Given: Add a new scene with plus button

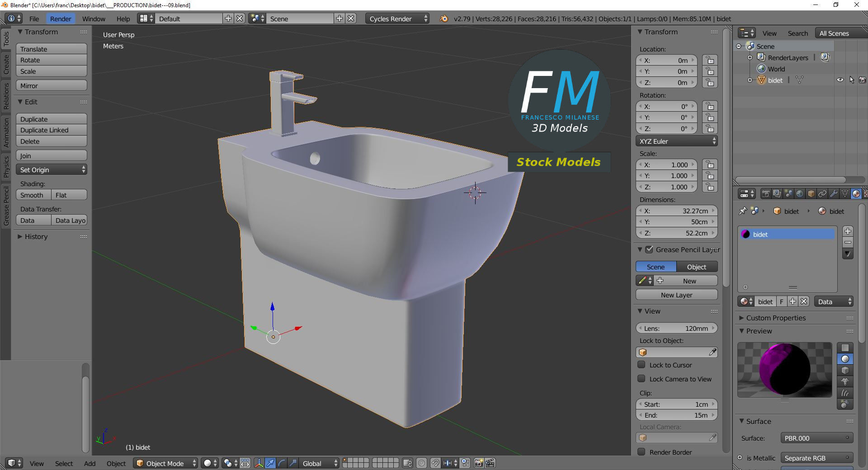Looking at the screenshot, I should tap(340, 19).
